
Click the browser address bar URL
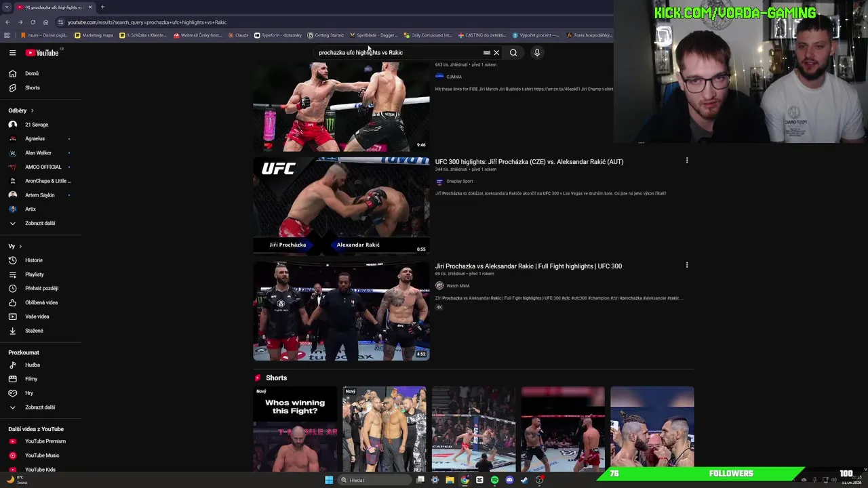pos(147,22)
